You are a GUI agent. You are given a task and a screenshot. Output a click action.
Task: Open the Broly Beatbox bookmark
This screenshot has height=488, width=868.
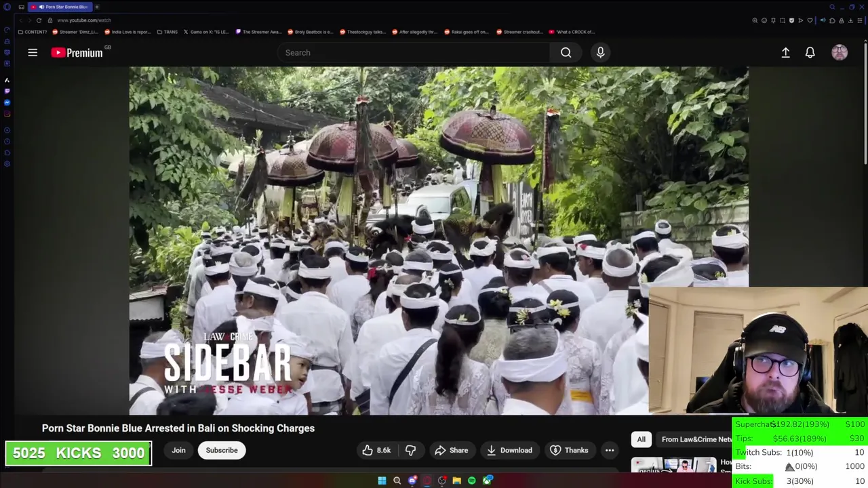pos(311,32)
